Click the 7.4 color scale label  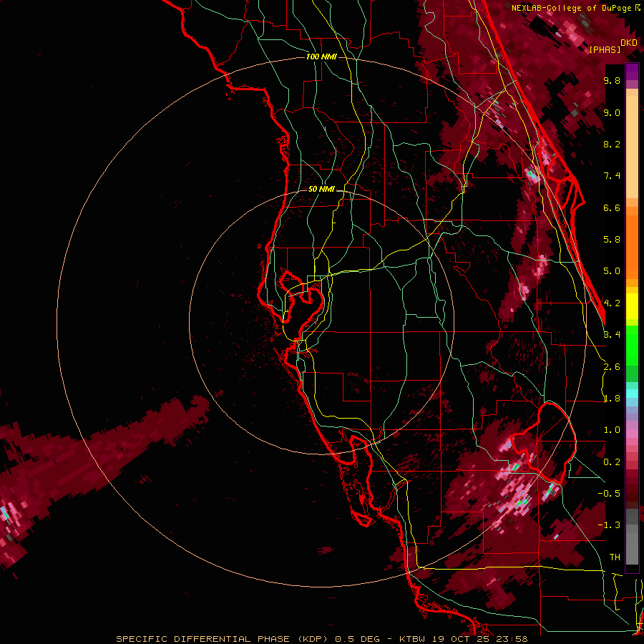tap(612, 176)
